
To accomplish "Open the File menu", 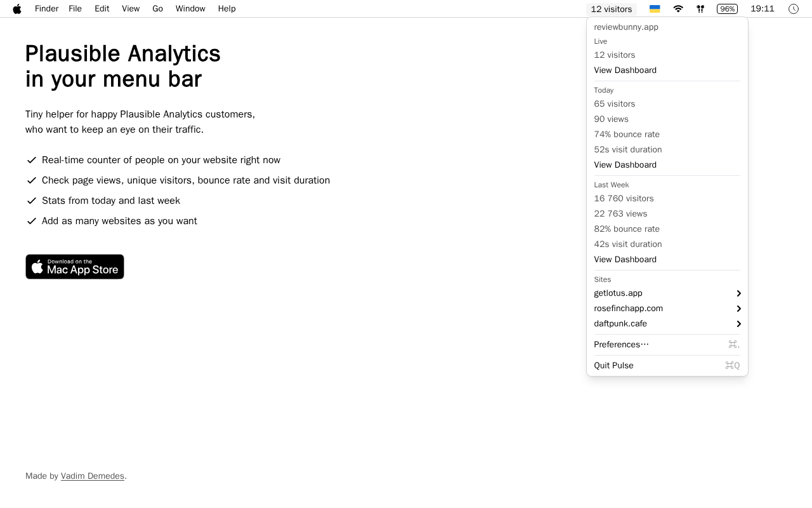I will coord(75,9).
